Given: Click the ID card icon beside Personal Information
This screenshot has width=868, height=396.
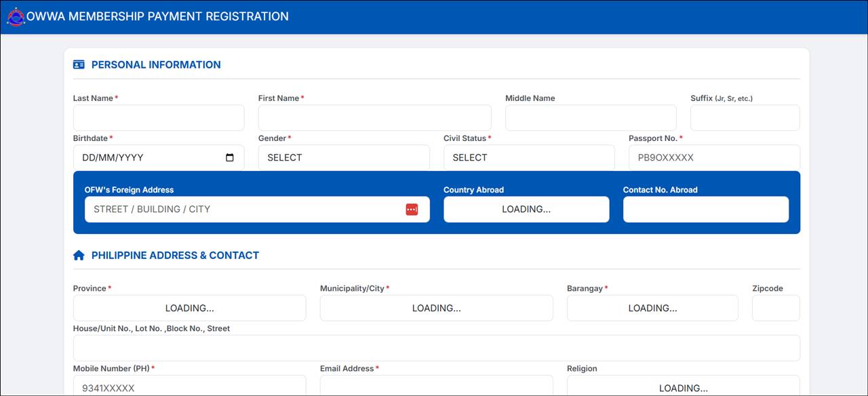Looking at the screenshot, I should (79, 65).
